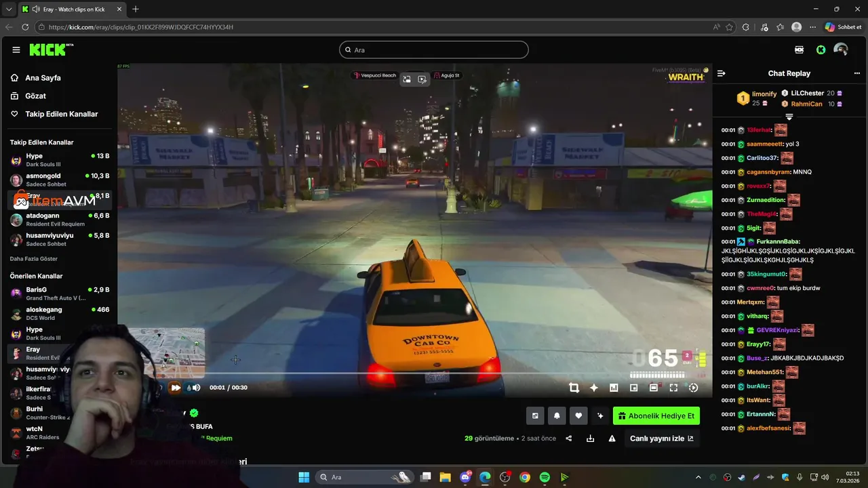Open the stats chart icon in player
The height and width of the screenshot is (488, 868).
point(614,388)
